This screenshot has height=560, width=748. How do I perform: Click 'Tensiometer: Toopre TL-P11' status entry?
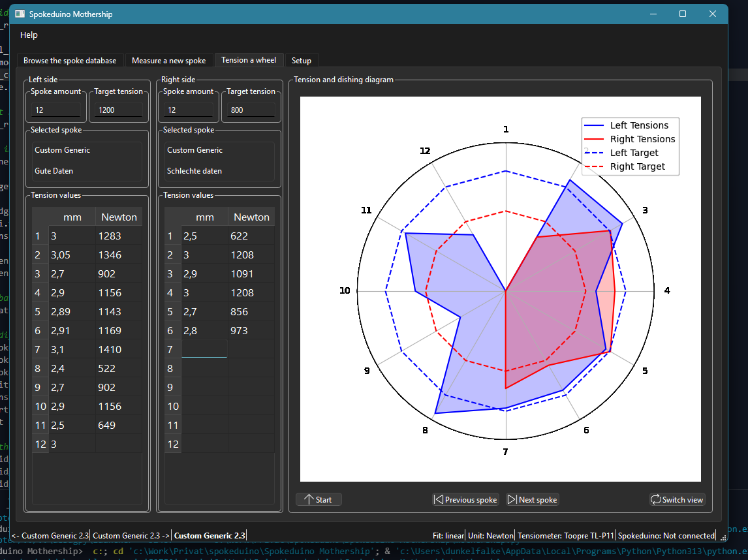(566, 536)
